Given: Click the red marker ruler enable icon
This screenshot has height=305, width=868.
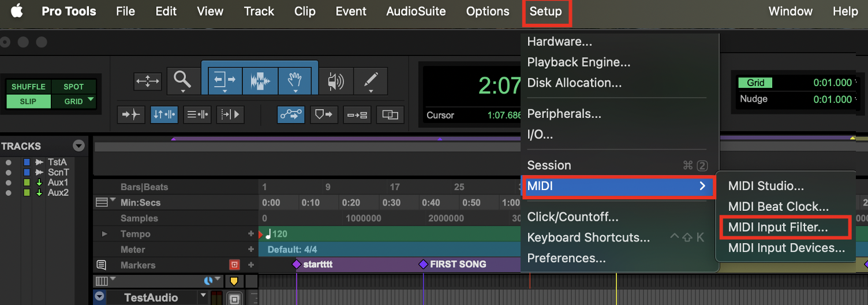Looking at the screenshot, I should (x=234, y=265).
